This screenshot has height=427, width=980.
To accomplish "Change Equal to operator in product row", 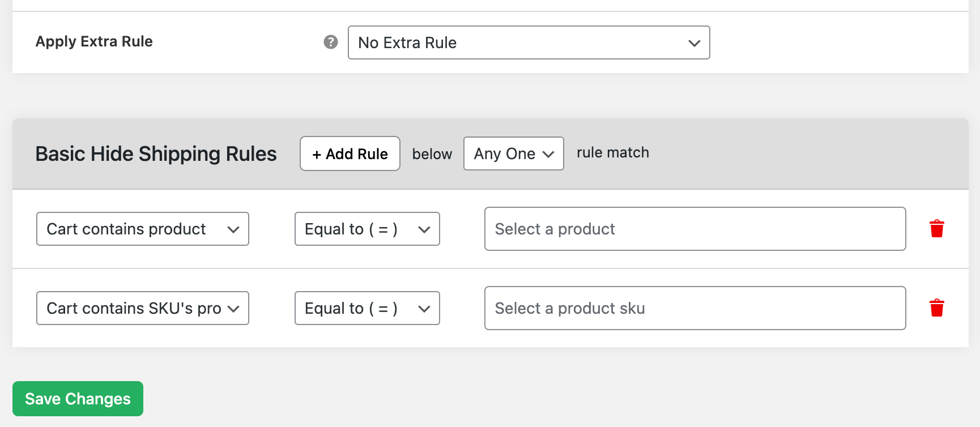I will pos(367,229).
